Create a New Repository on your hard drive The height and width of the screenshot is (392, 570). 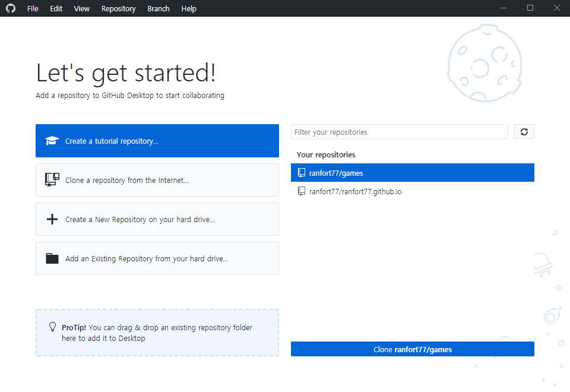coord(157,219)
